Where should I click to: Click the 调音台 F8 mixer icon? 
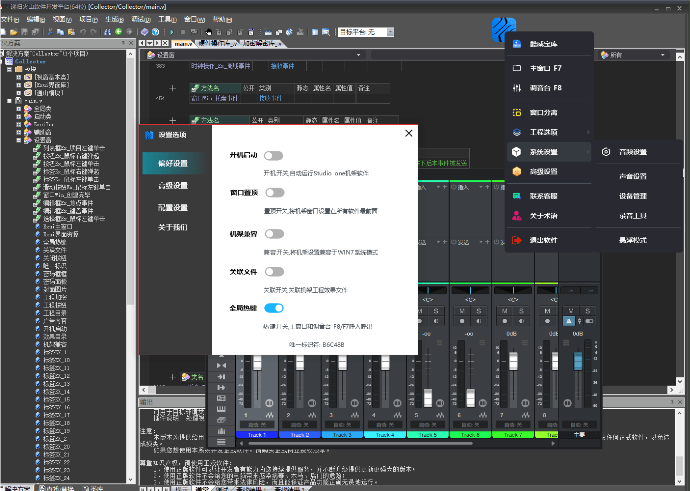(x=516, y=88)
